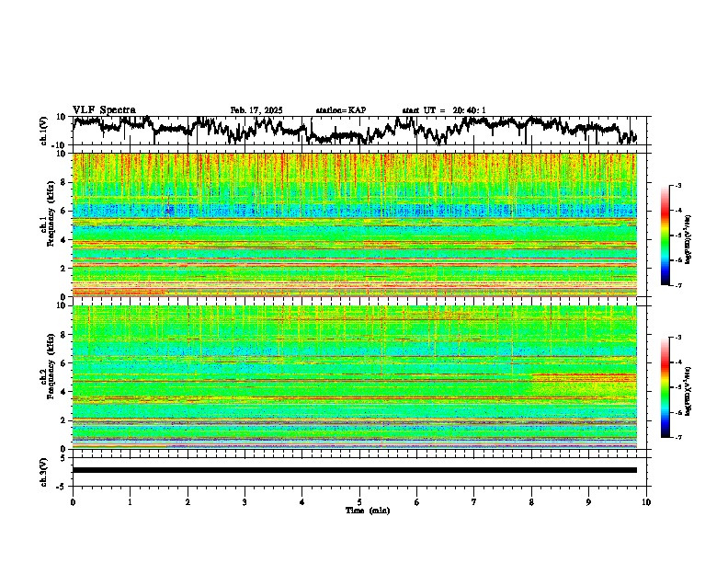Click the "ch.3(V)" axis label
This screenshot has width=728, height=563.
[x=44, y=472]
